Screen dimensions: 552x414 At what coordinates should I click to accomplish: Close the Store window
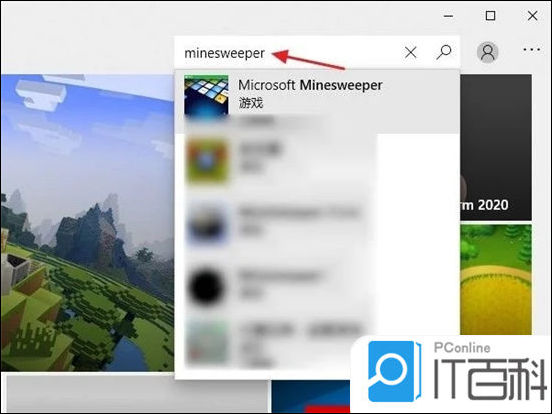tap(533, 16)
